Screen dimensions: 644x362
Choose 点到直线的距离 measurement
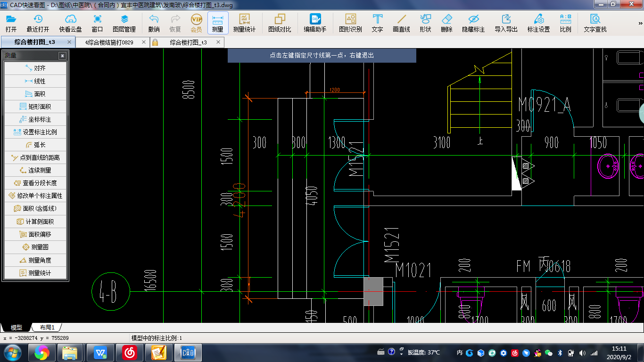35,157
